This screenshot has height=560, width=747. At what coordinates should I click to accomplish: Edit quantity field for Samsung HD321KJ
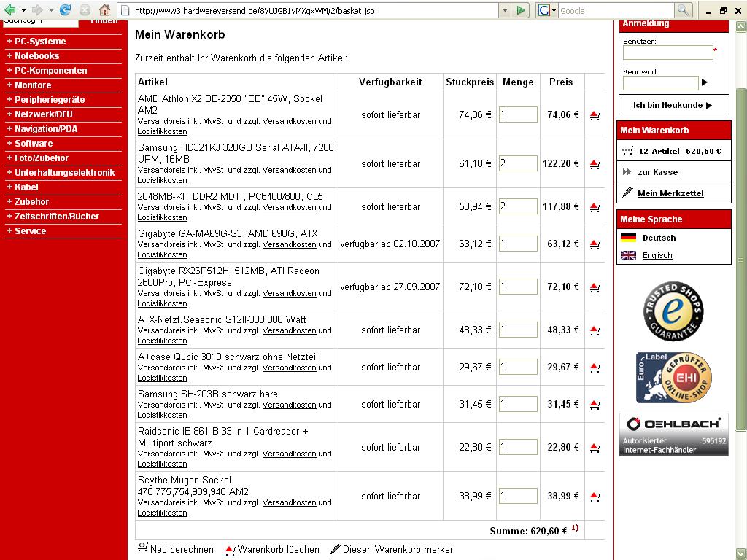coord(518,163)
